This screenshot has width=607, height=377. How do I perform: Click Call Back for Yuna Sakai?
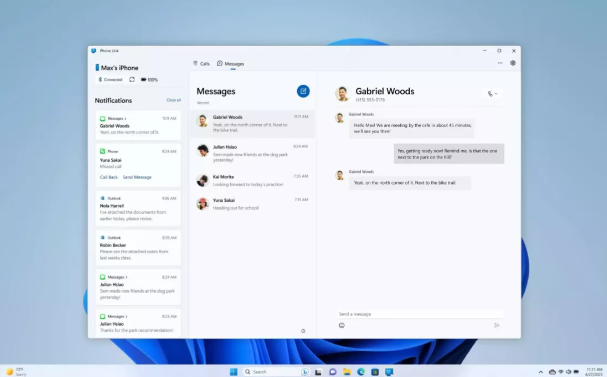click(109, 177)
